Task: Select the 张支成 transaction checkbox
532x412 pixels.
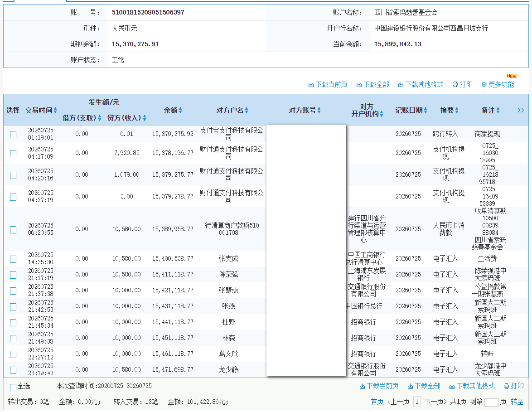Action: (13, 259)
